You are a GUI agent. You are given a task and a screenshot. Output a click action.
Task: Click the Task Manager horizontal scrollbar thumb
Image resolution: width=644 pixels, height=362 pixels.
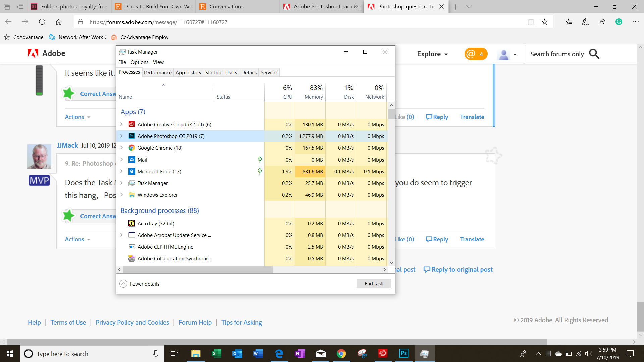198,269
